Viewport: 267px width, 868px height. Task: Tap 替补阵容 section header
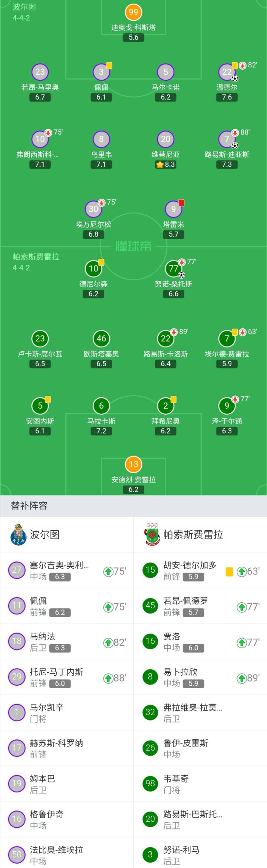[29, 506]
